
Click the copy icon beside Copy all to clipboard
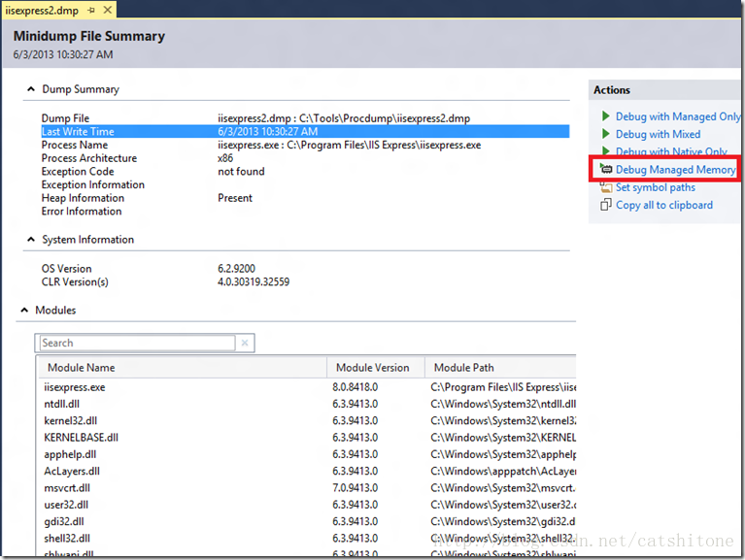(x=606, y=205)
